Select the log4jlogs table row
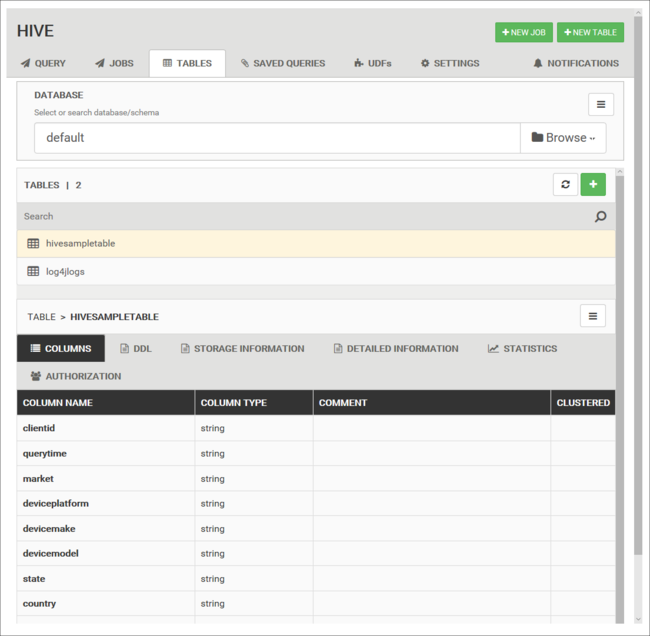Image resolution: width=650 pixels, height=636 pixels. pyautogui.click(x=316, y=272)
